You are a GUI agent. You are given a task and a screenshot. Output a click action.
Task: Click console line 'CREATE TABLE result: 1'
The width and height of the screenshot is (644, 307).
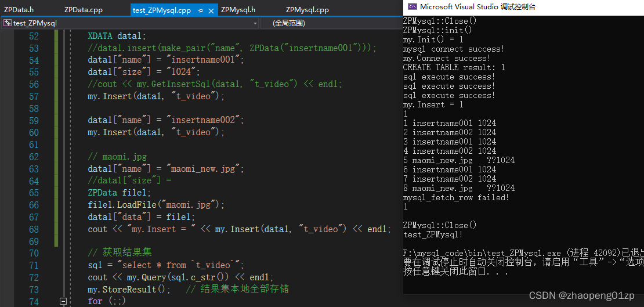[x=454, y=67]
